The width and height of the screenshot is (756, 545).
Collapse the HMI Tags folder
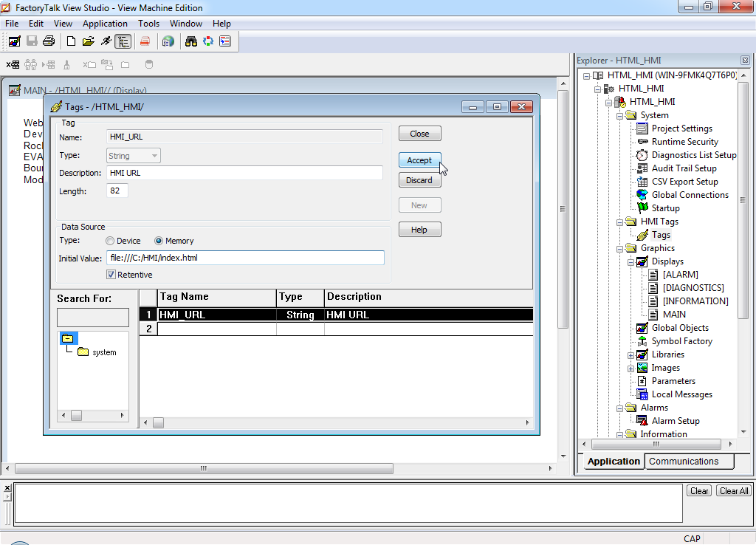(619, 222)
